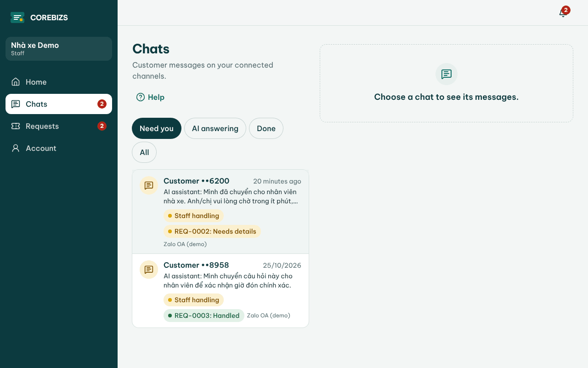Viewport: 588px width, 368px height.
Task: Click the Help question-mark icon
Action: pyautogui.click(x=141, y=97)
